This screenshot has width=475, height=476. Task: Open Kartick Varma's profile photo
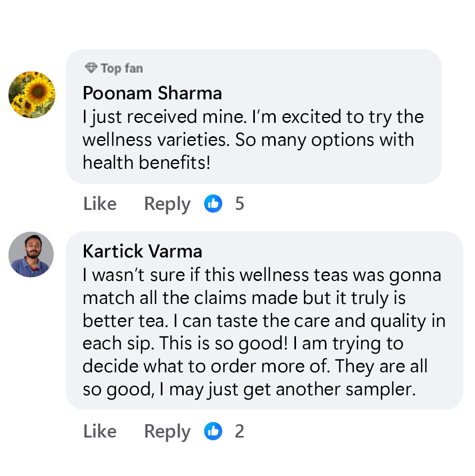pyautogui.click(x=32, y=254)
